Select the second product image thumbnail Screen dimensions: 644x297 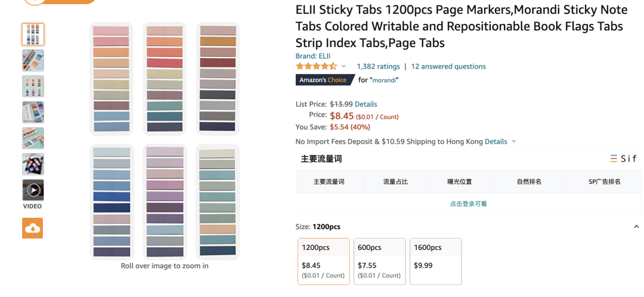point(33,60)
